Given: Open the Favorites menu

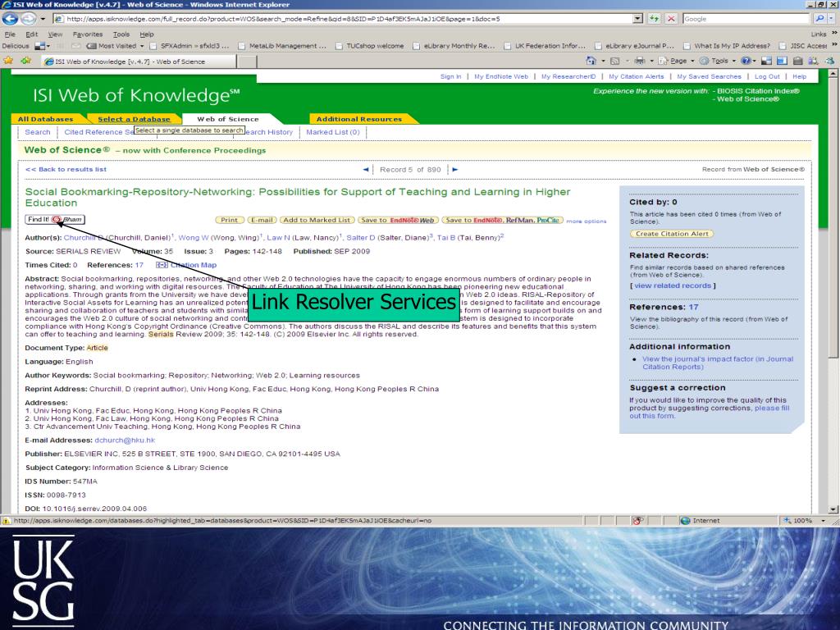Looking at the screenshot, I should point(87,34).
